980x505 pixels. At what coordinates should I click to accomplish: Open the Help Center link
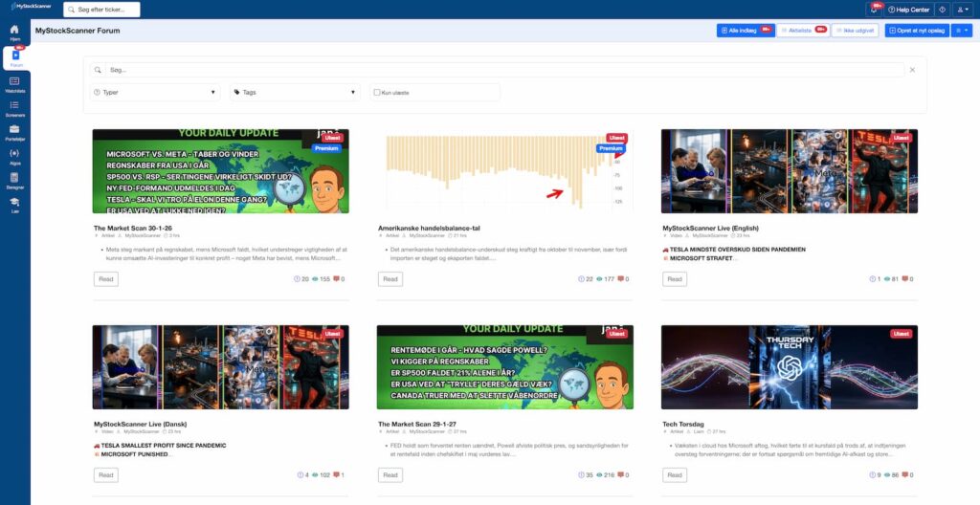coord(909,10)
